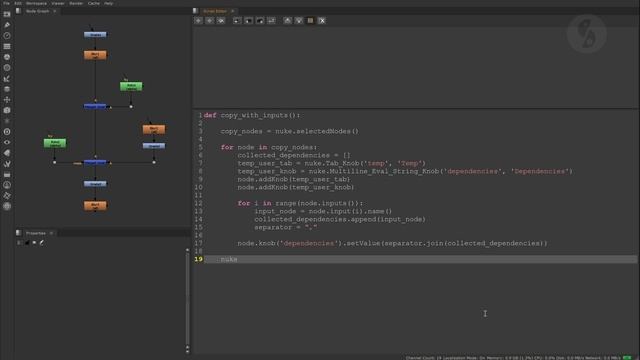Clear the Script Editor output window

[322, 20]
